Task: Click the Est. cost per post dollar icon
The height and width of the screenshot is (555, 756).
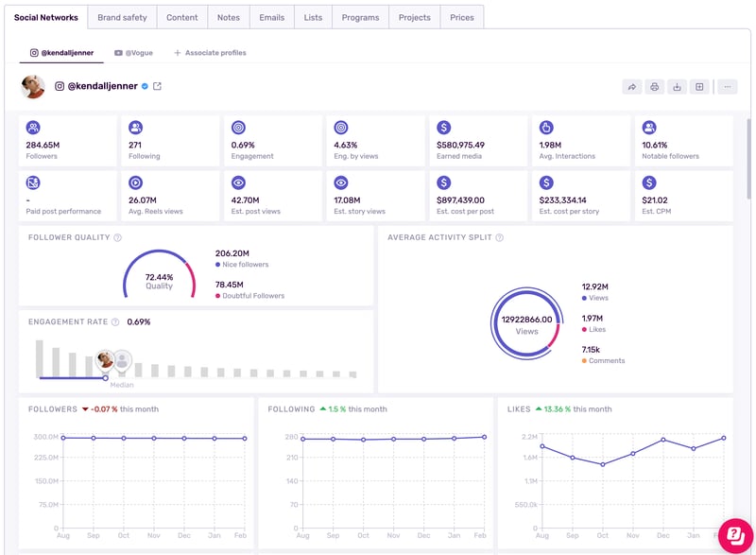Action: (443, 182)
